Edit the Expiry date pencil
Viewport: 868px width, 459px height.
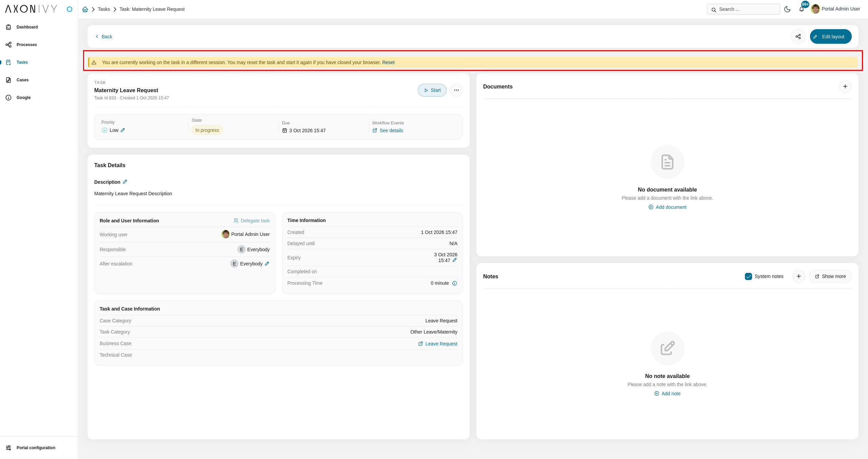455,260
